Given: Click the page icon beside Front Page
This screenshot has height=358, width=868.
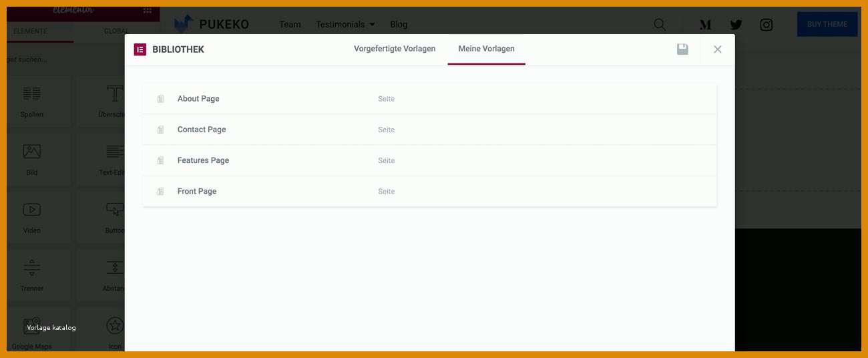Looking at the screenshot, I should click(x=160, y=192).
